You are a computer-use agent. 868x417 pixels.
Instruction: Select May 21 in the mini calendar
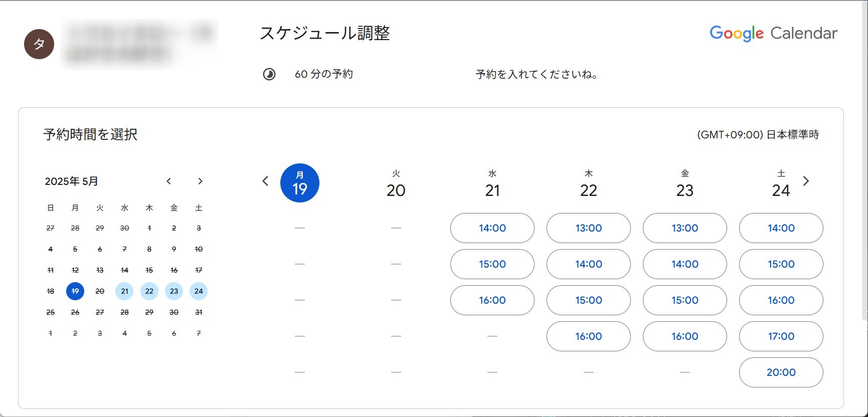coord(124,291)
